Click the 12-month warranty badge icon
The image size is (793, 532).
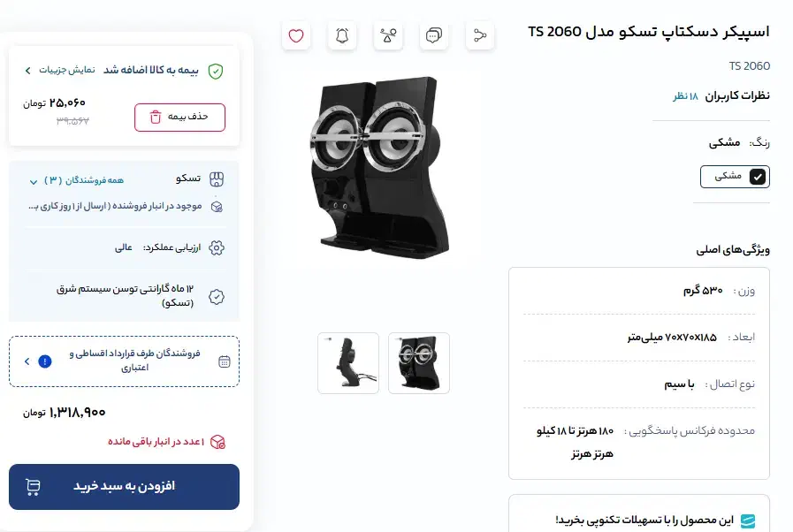click(x=217, y=297)
